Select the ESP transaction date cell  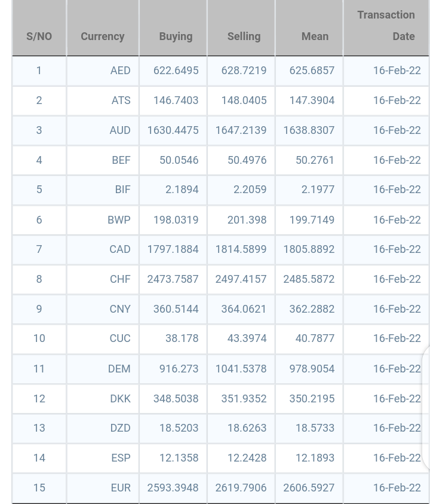coord(397,458)
